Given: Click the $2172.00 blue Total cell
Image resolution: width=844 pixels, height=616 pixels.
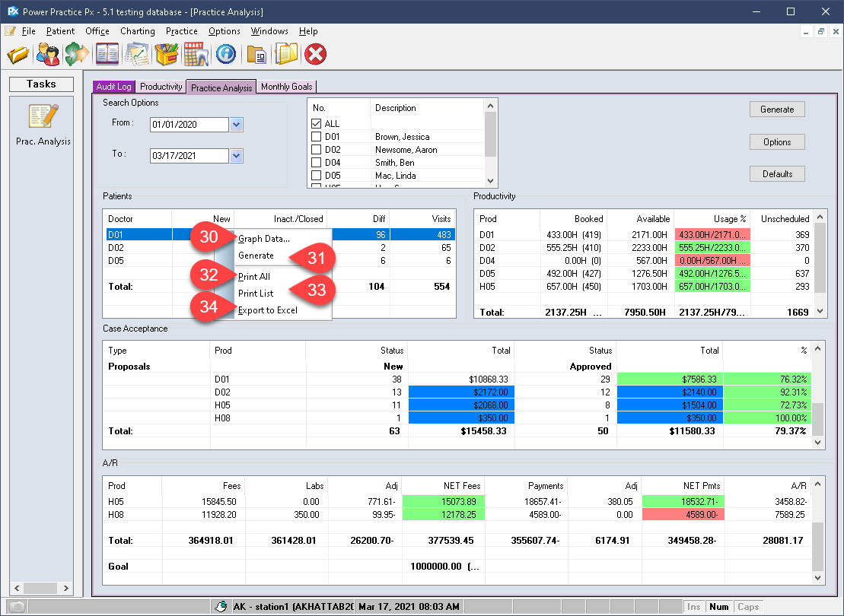Looking at the screenshot, I should (x=461, y=392).
